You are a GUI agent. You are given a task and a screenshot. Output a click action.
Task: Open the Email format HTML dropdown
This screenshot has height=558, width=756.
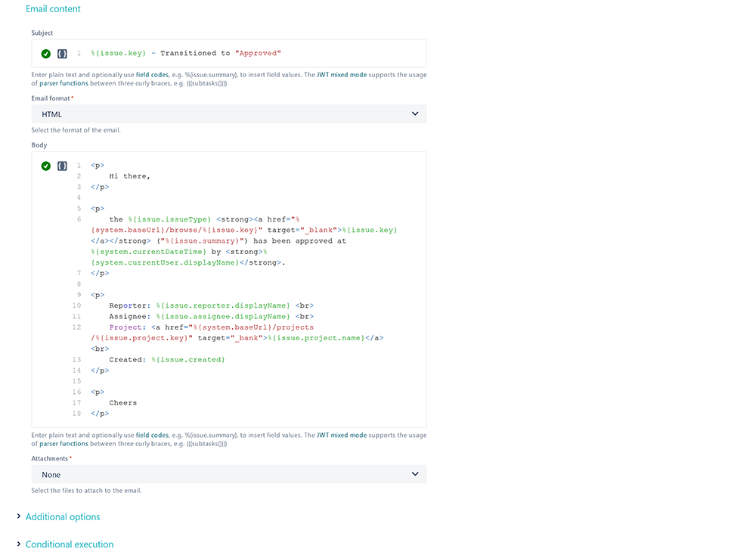[229, 114]
